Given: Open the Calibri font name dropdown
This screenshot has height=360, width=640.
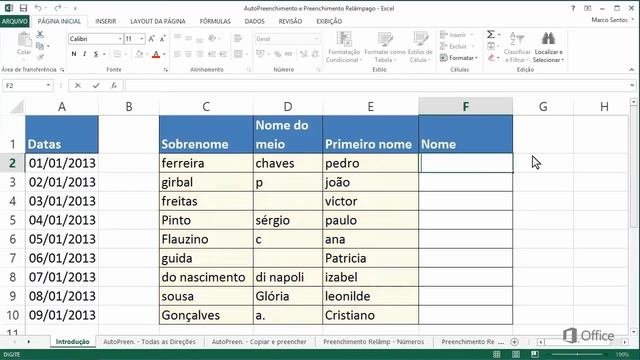Looking at the screenshot, I should tap(120, 39).
